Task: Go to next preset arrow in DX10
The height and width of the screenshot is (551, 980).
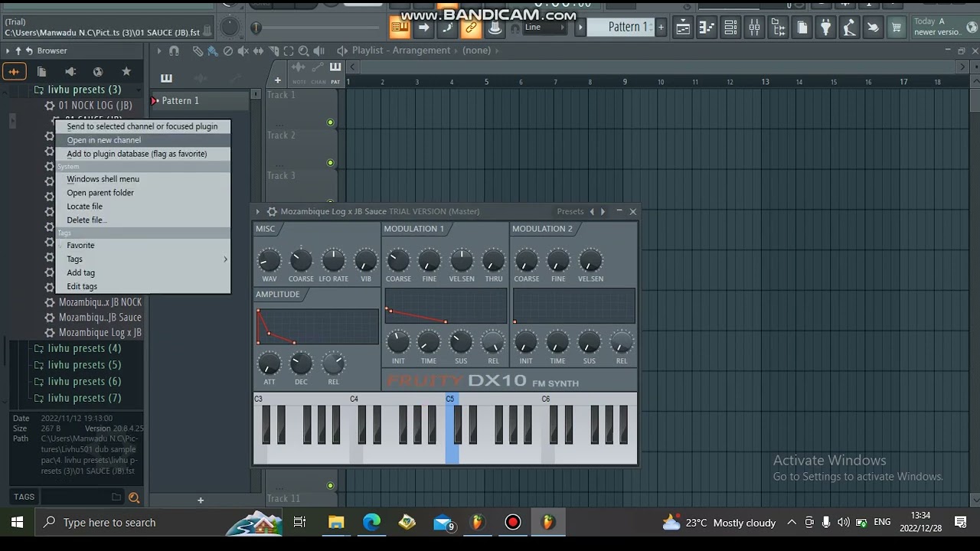Action: [x=603, y=211]
